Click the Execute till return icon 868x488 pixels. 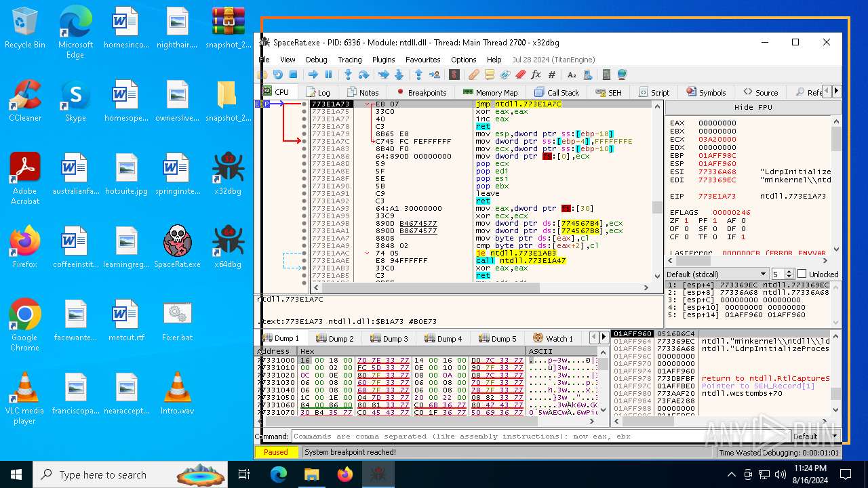[x=418, y=75]
